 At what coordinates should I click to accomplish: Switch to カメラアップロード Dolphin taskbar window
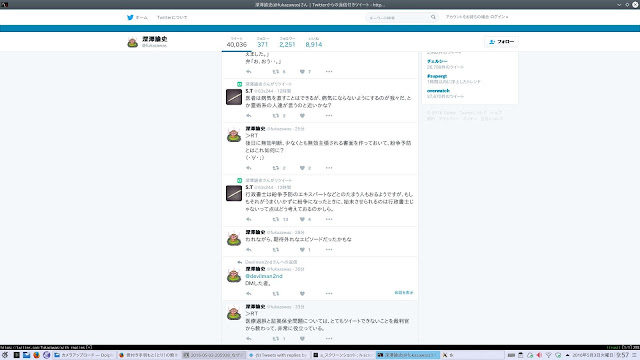coord(84,355)
